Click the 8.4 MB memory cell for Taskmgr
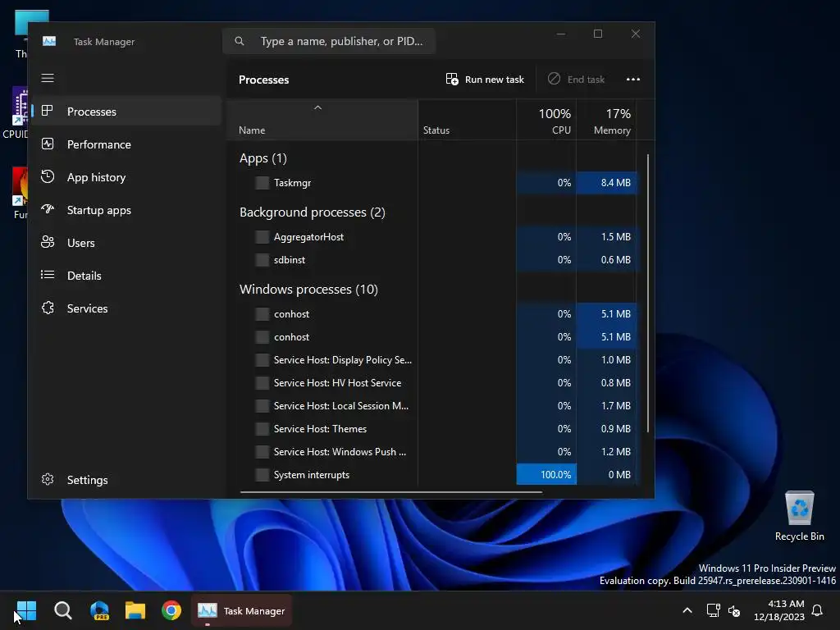 pyautogui.click(x=606, y=183)
